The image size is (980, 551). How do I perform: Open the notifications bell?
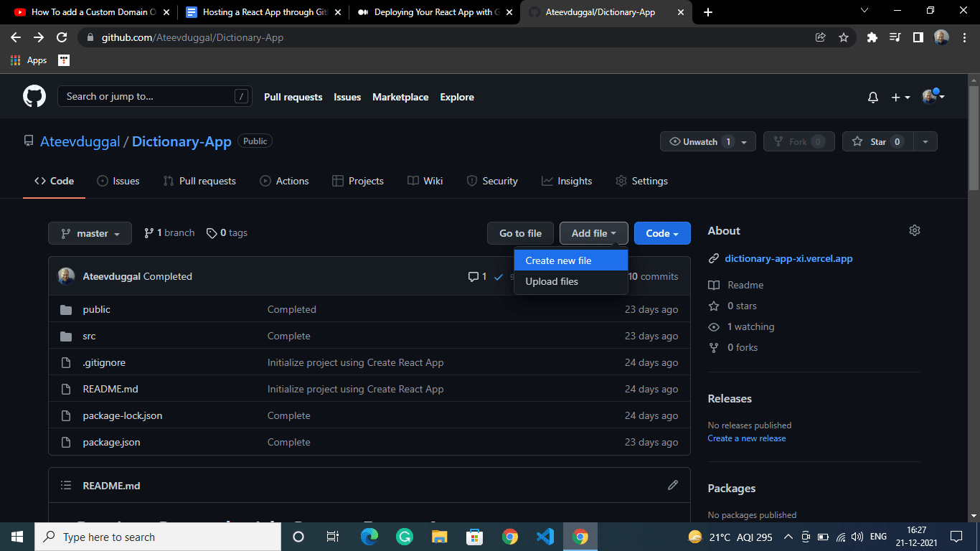(x=873, y=98)
